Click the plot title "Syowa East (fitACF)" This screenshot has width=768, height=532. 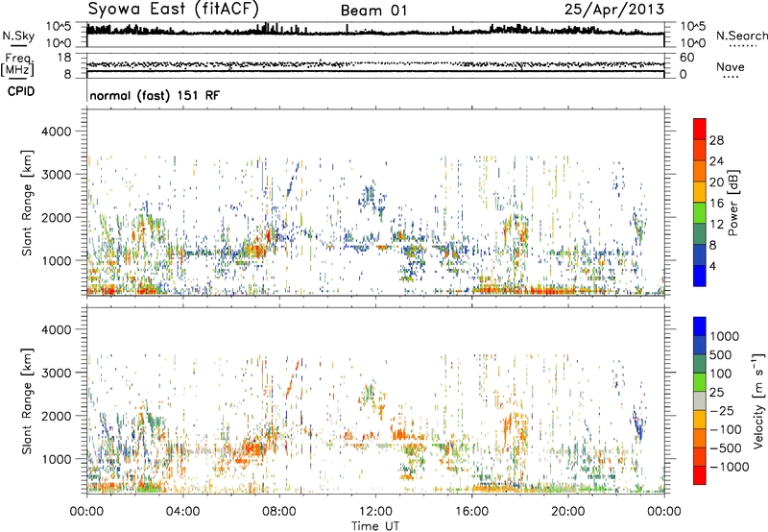pyautogui.click(x=174, y=9)
